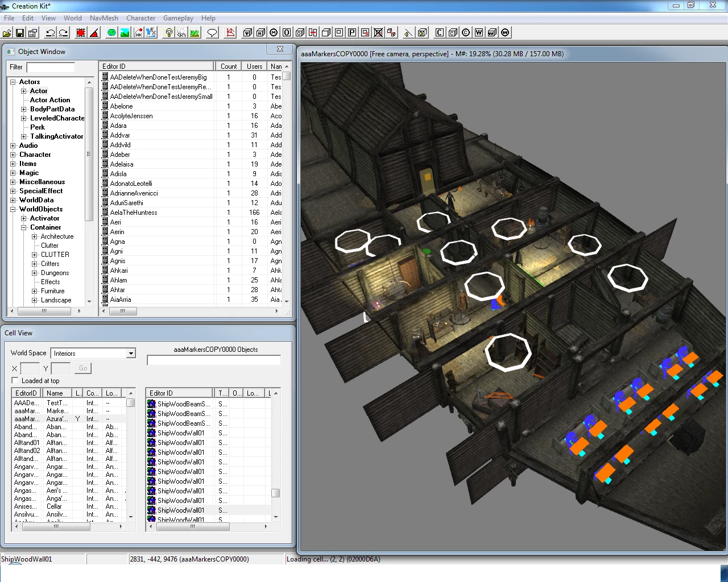Image resolution: width=728 pixels, height=582 pixels.
Task: Collapse the Container tree node
Action: coord(24,227)
